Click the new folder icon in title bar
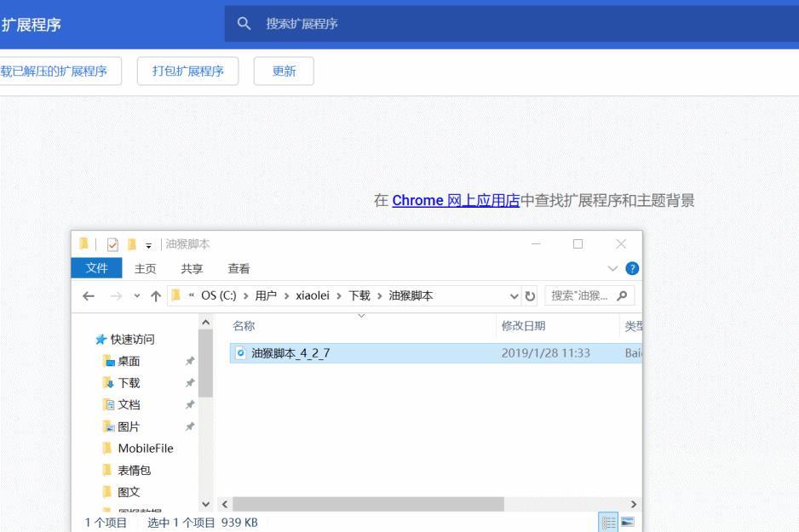The height and width of the screenshot is (532, 799). coord(132,245)
